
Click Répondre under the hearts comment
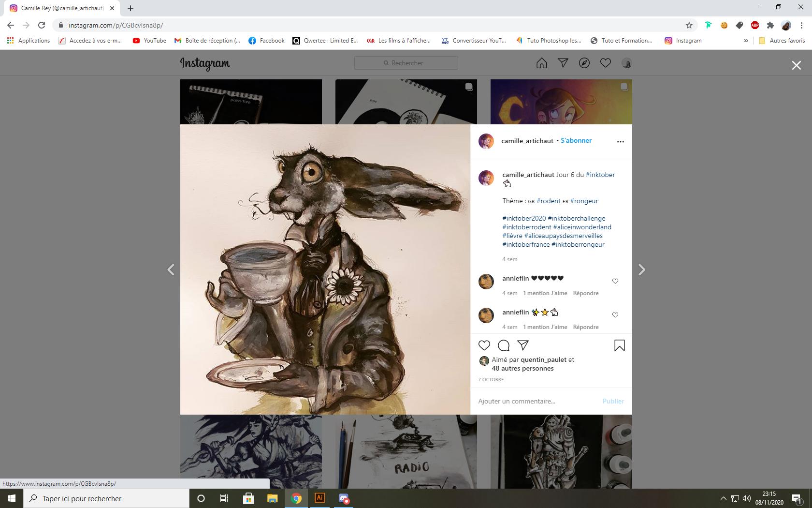[x=586, y=293]
